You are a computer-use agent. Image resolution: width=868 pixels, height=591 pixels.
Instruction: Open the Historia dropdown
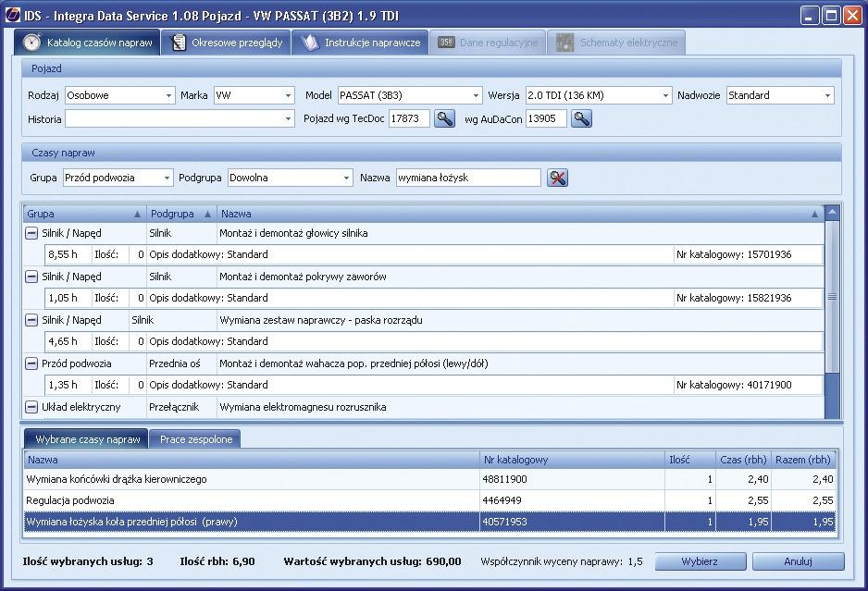(180, 119)
